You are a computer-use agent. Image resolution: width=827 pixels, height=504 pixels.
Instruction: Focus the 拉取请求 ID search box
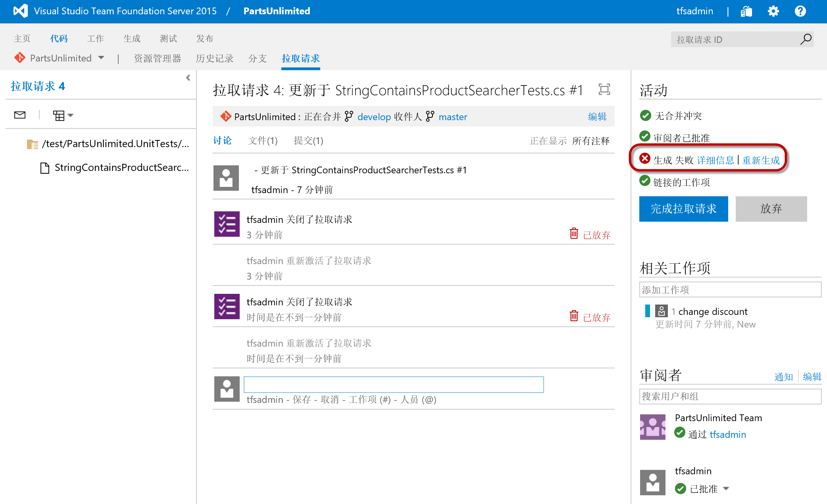[x=735, y=39]
